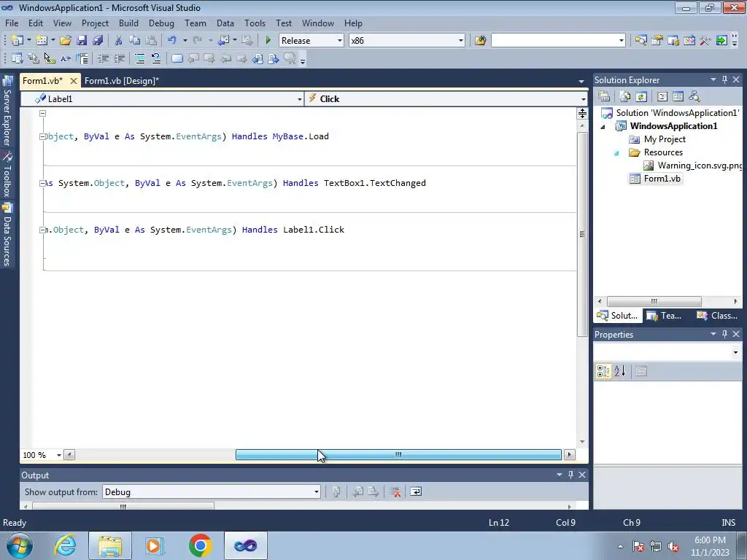
Task: Uncomment selected lines icon
Action: tap(156, 58)
